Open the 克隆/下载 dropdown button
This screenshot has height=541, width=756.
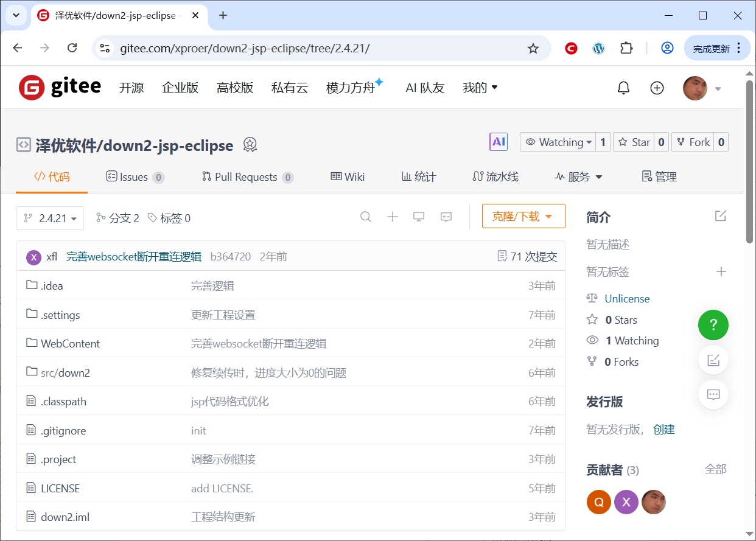[523, 217]
